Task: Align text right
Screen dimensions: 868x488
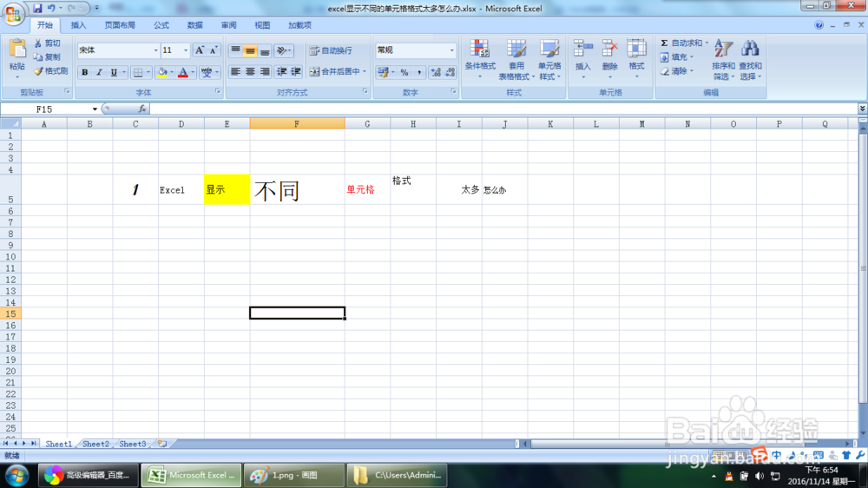Action: (x=265, y=72)
